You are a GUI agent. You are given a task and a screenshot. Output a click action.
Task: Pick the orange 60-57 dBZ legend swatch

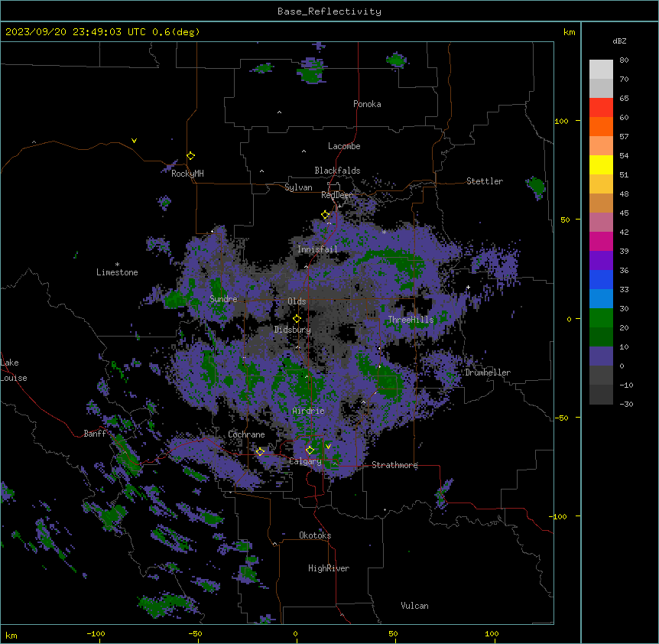click(601, 127)
